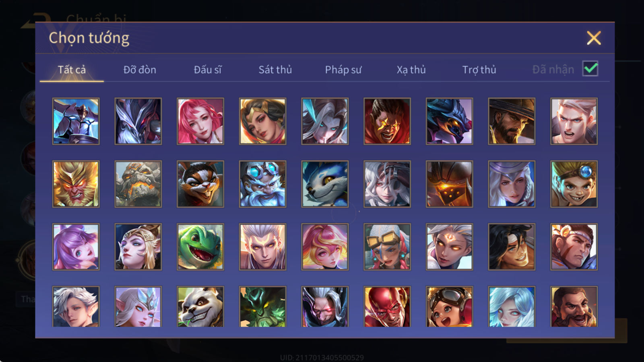
Task: Choose the golden monkey king hero
Action: tap(76, 184)
